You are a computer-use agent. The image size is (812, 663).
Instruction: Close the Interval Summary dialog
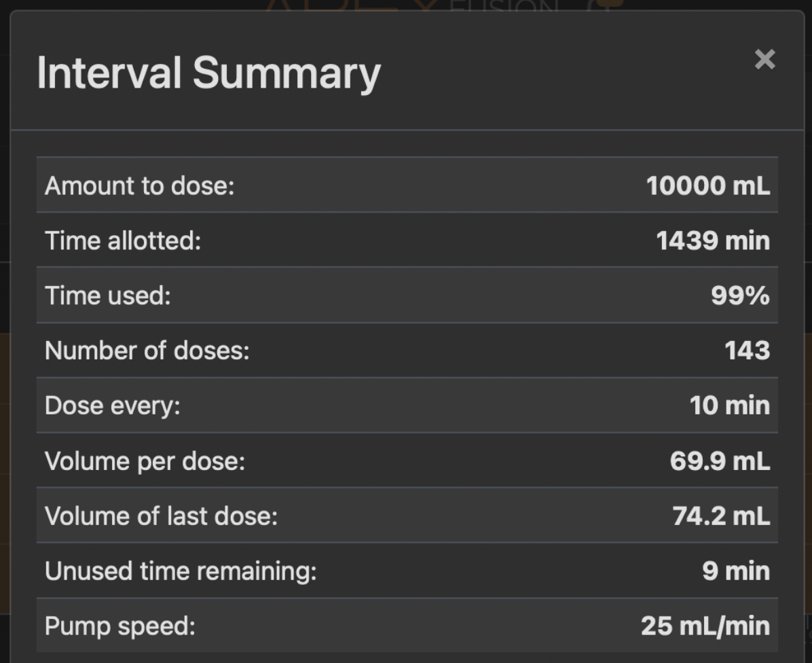pos(764,60)
